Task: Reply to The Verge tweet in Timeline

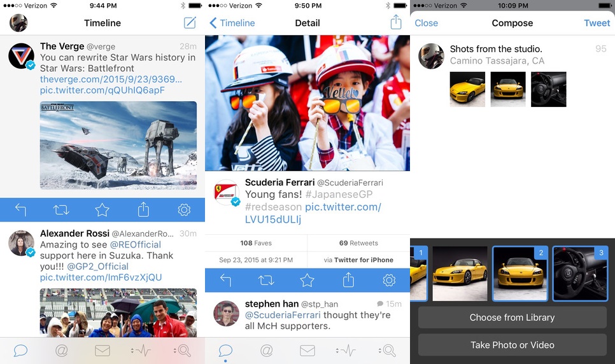Action: point(20,210)
